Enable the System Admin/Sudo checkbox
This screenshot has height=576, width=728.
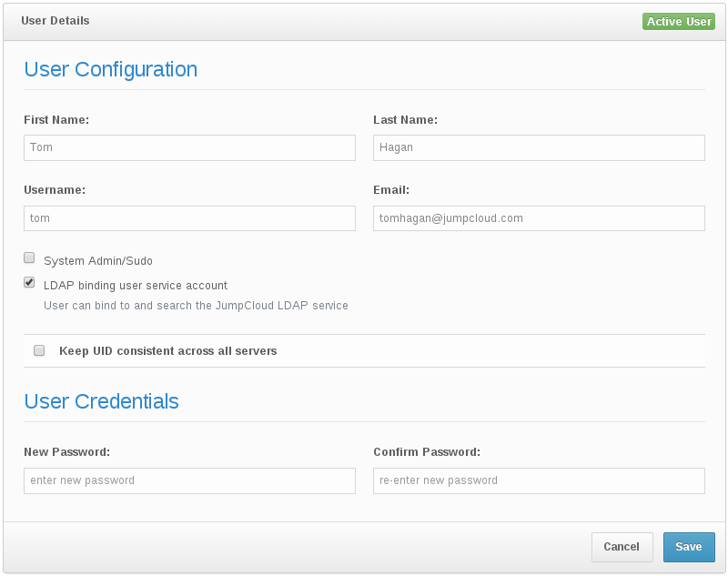[29, 258]
